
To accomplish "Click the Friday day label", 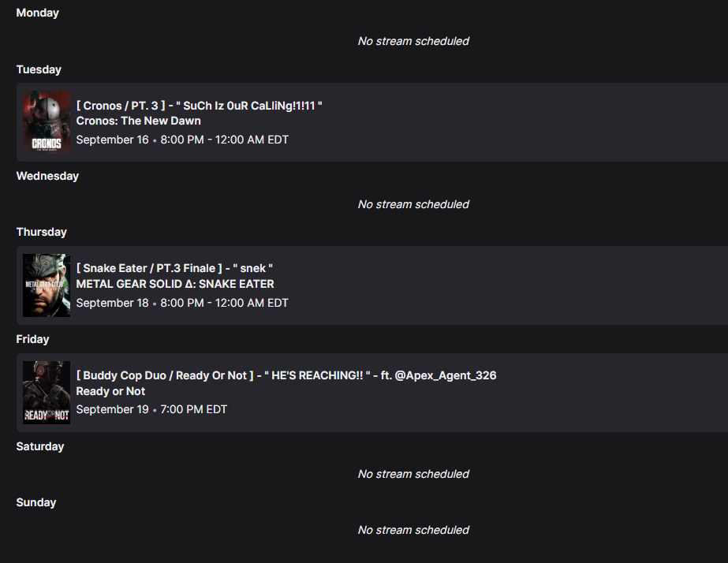I will click(32, 339).
